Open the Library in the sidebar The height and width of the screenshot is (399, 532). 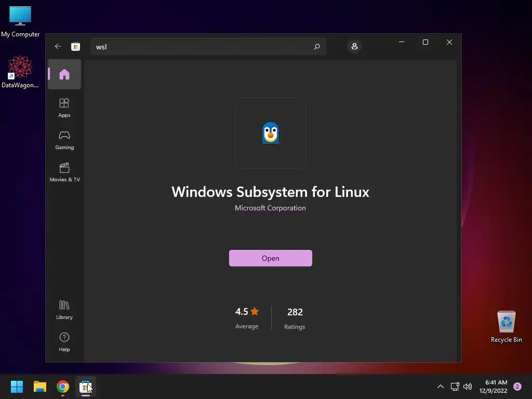[x=64, y=310]
